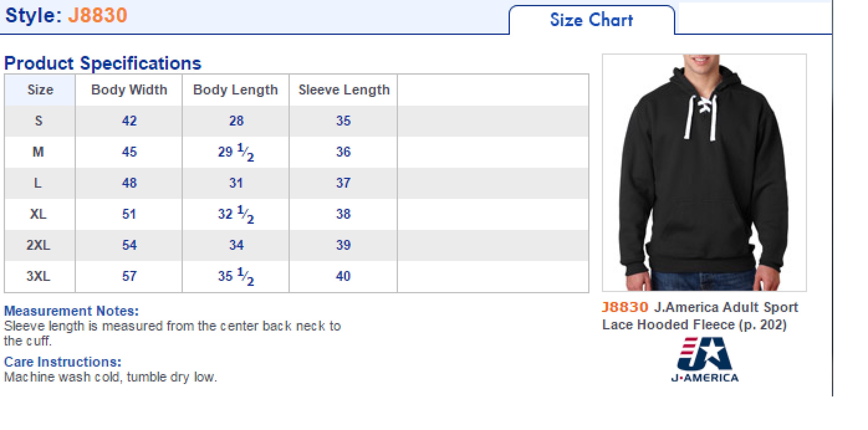Select the M size row label
This screenshot has width=868, height=430.
click(x=38, y=152)
